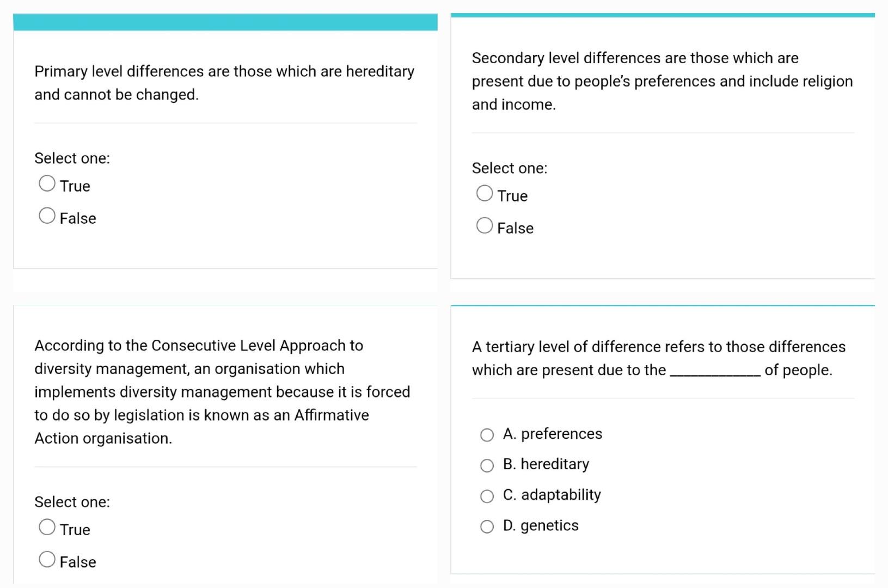Click the Select one label under the first question

tap(72, 158)
